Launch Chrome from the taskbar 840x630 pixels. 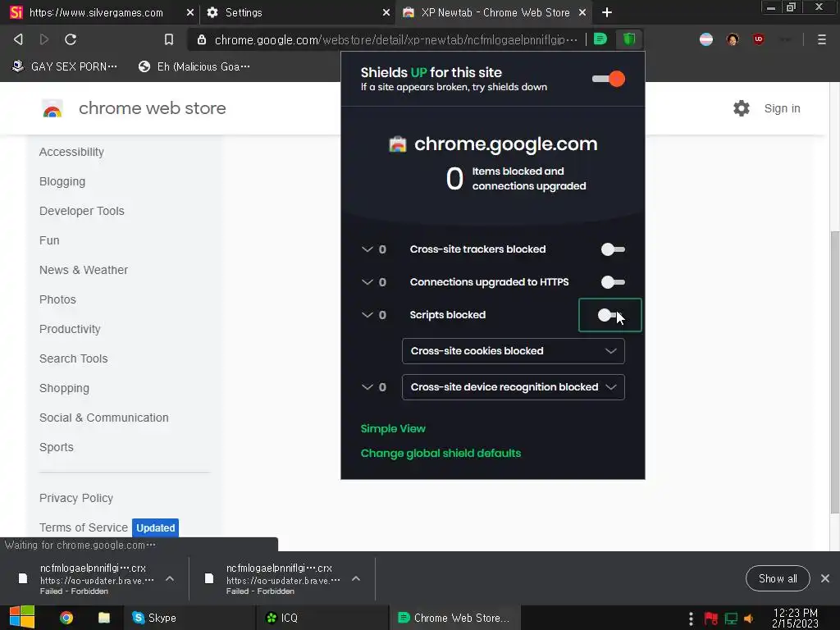66,618
